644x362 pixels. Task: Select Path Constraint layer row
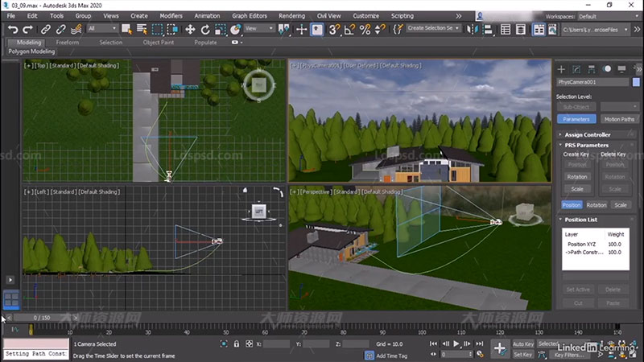[595, 253]
